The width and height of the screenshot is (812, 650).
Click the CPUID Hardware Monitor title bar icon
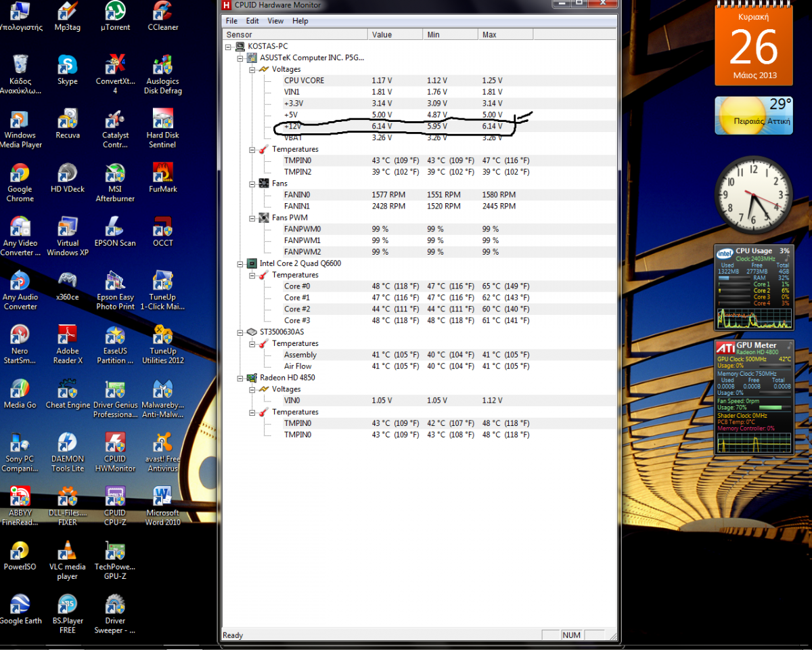pyautogui.click(x=227, y=5)
